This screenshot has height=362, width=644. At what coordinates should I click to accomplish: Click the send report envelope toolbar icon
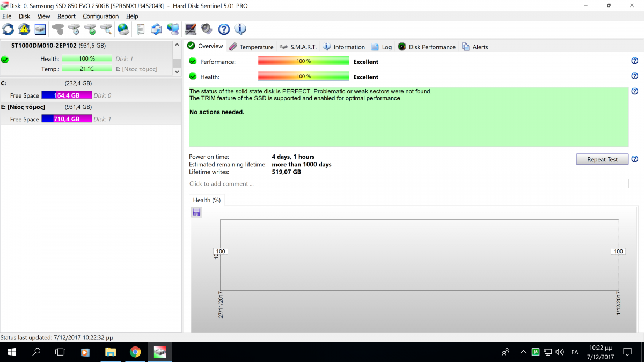[157, 29]
